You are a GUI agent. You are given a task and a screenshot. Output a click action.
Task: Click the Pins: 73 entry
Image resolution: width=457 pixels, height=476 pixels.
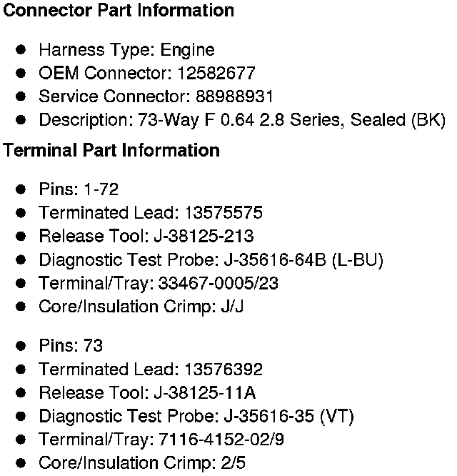click(x=71, y=346)
